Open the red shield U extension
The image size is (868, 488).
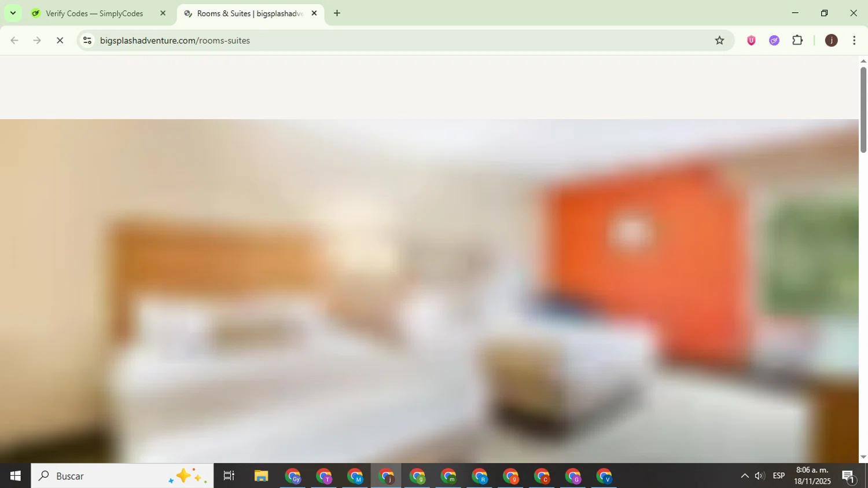[x=751, y=41]
